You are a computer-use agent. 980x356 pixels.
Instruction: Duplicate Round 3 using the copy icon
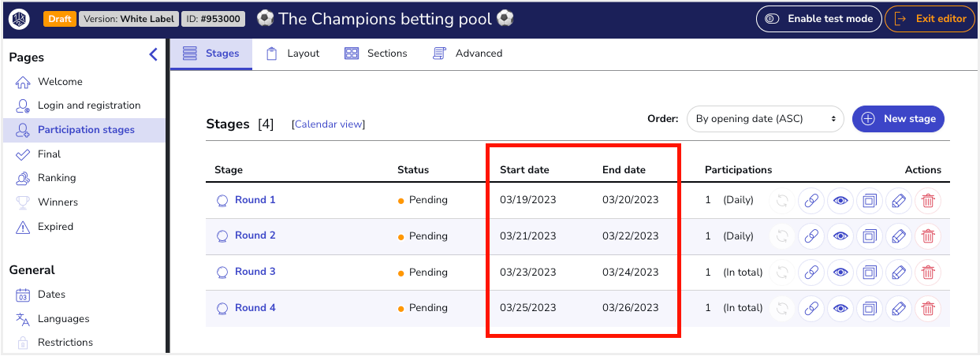pyautogui.click(x=870, y=273)
